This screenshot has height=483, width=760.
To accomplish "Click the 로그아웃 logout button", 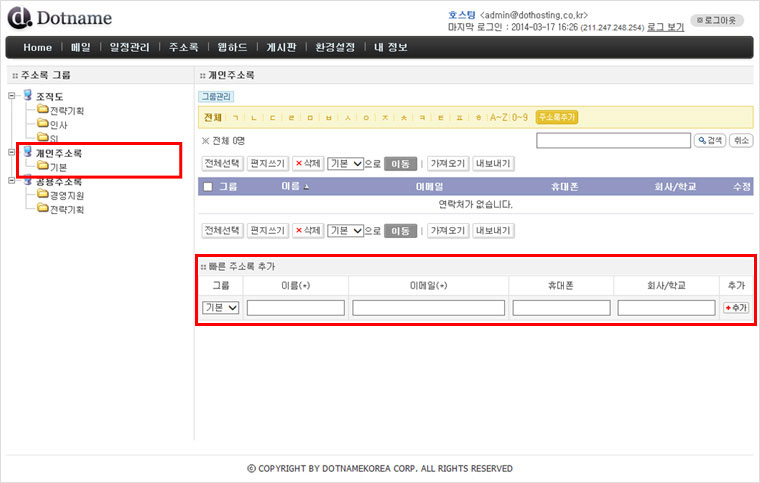I will [x=718, y=20].
